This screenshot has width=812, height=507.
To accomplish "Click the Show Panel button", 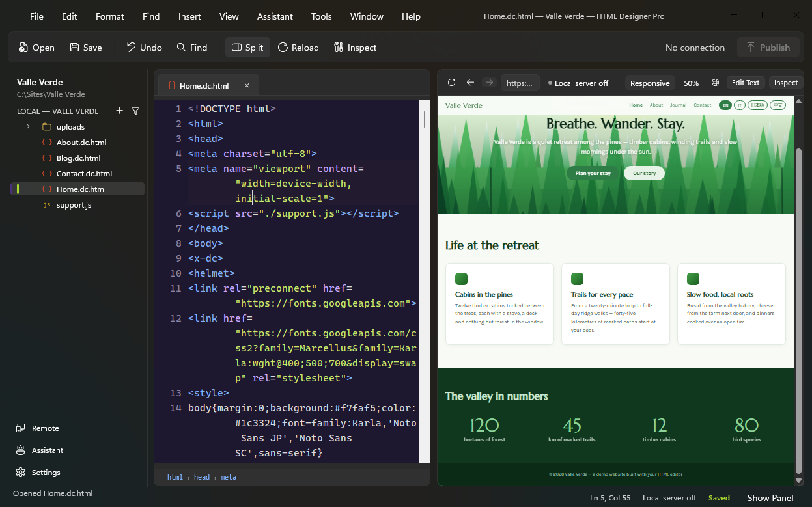I will coord(770,498).
